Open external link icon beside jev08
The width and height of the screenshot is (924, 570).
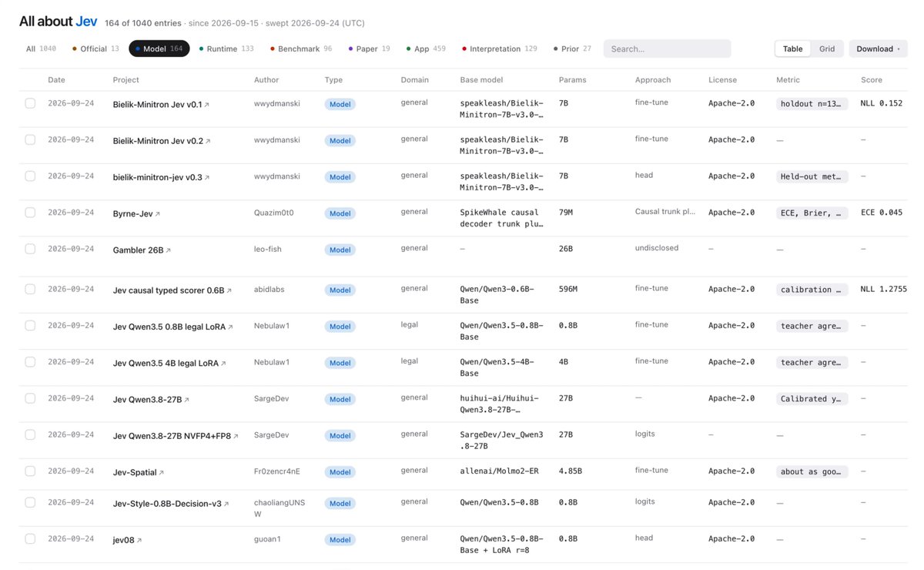pyautogui.click(x=139, y=541)
